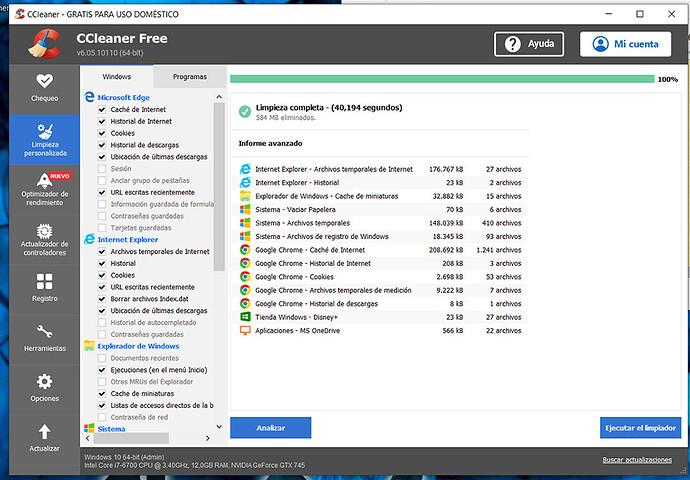Open Herramientas wrench section
Screen dimensions: 690x480
pyautogui.click(x=44, y=339)
